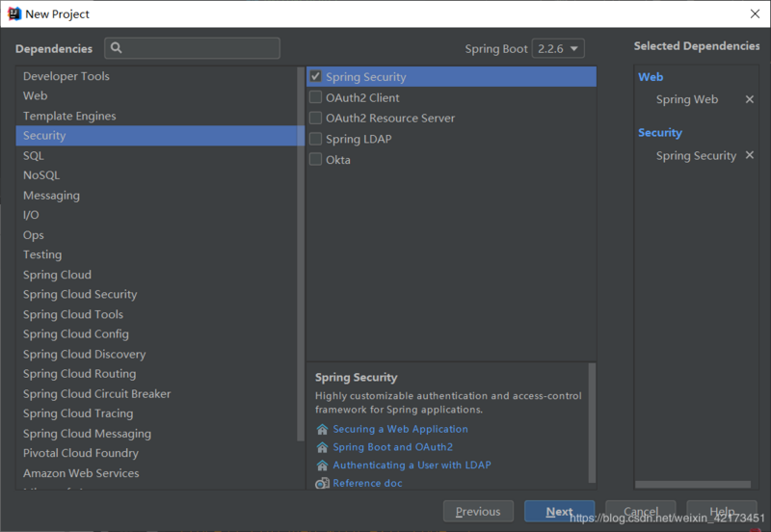Choose Pivotal Cloud Foundry category
Screen dimensions: 771x532
[x=157, y=453]
